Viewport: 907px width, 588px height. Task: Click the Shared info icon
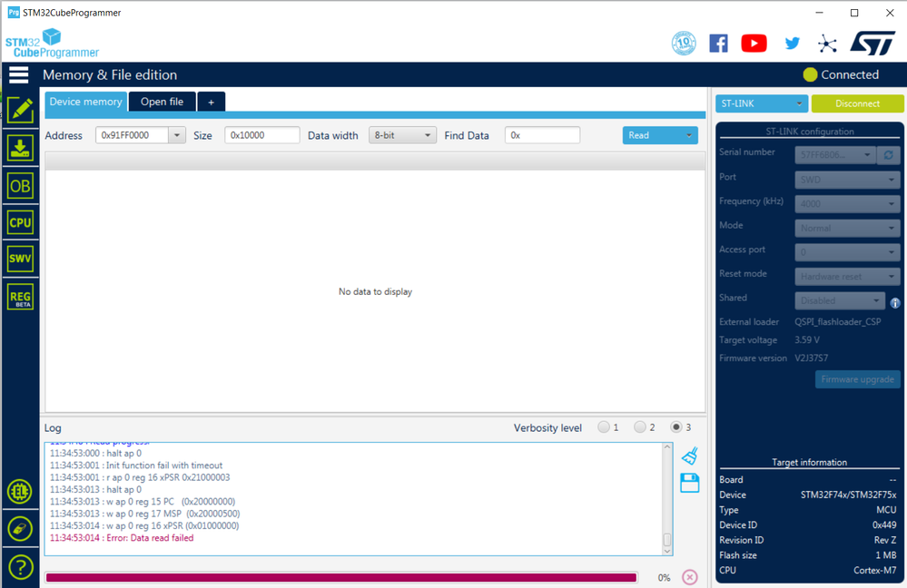895,302
